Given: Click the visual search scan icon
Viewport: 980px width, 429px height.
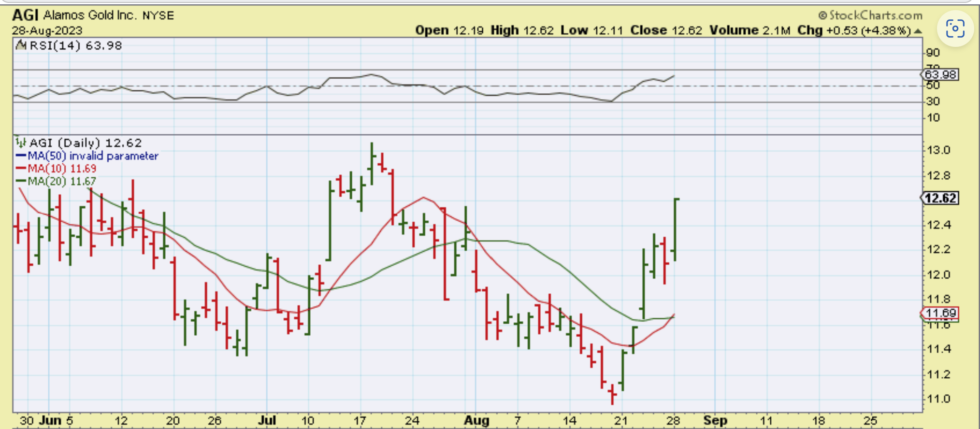Looking at the screenshot, I should [x=955, y=29].
